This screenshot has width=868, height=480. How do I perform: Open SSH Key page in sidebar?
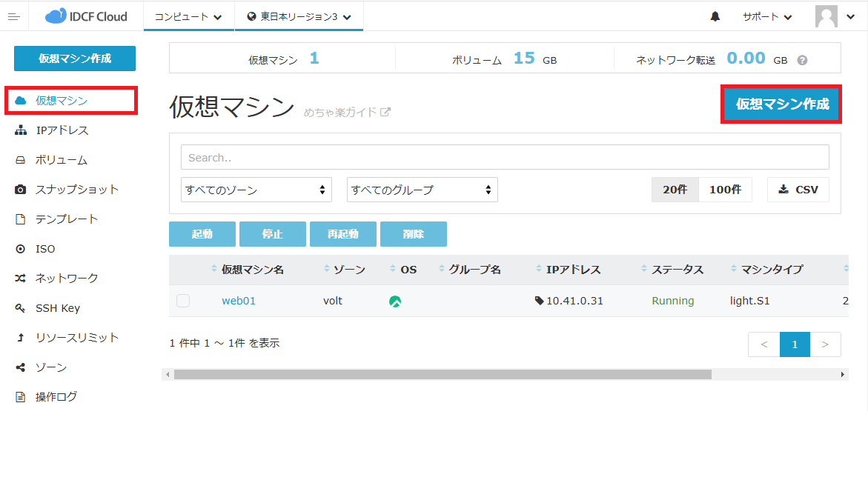coord(57,308)
